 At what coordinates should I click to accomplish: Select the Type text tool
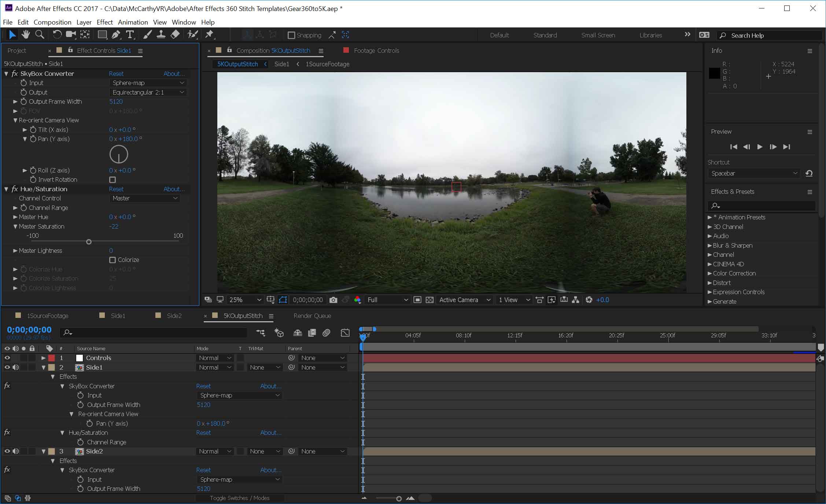[130, 35]
